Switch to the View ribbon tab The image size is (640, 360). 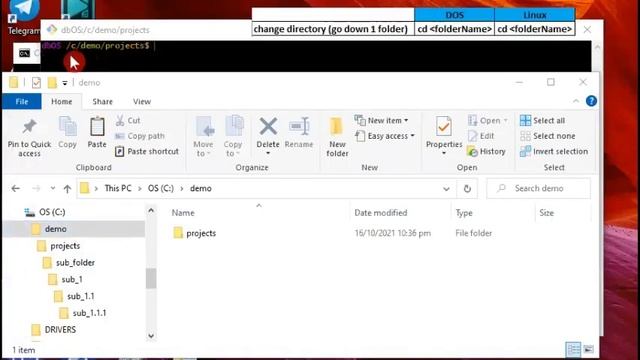[142, 102]
